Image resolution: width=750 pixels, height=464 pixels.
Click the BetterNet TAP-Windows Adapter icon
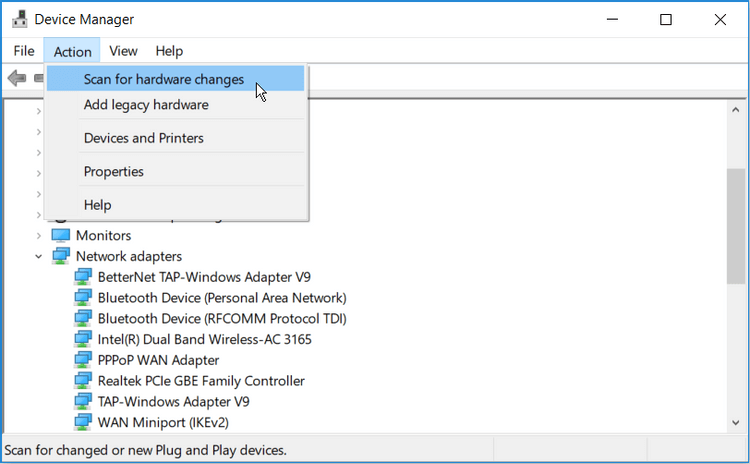(x=83, y=277)
